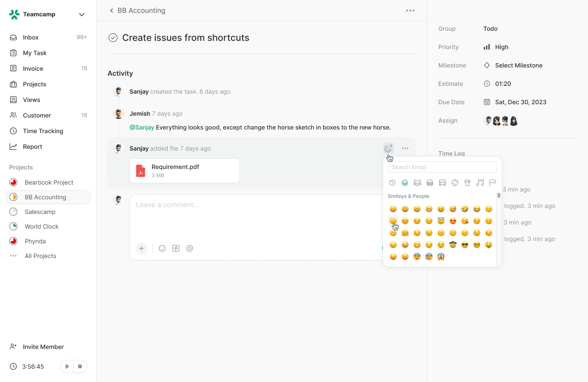Select the flags emoji category icon
This screenshot has height=382, width=588.
pos(492,183)
